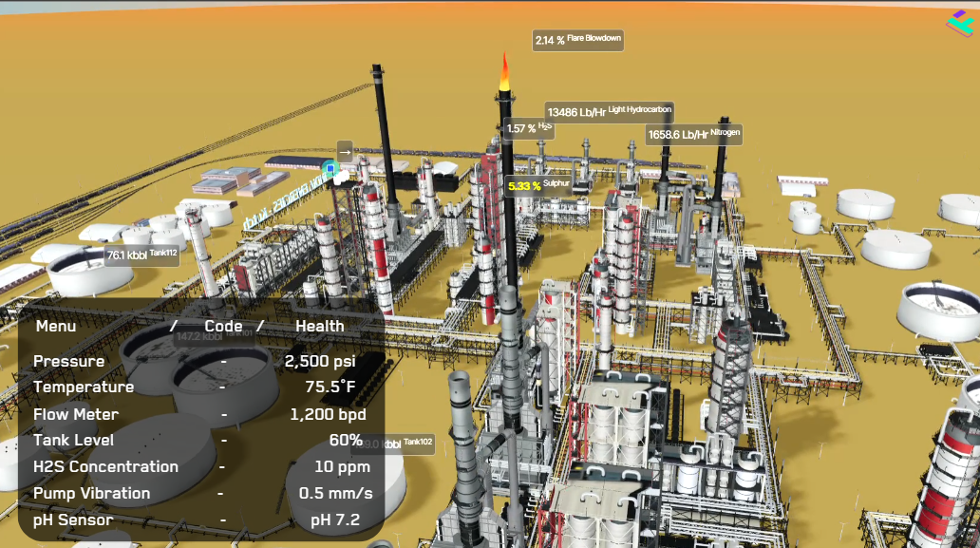980x548 pixels.
Task: Select the Flare Blowdown 2.14 % label
Action: point(577,40)
